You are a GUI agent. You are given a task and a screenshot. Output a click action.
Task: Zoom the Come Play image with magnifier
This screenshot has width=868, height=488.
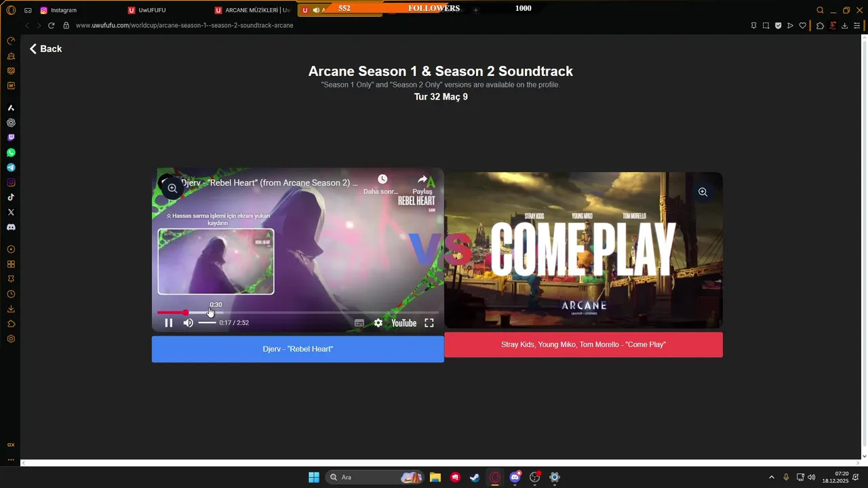703,192
